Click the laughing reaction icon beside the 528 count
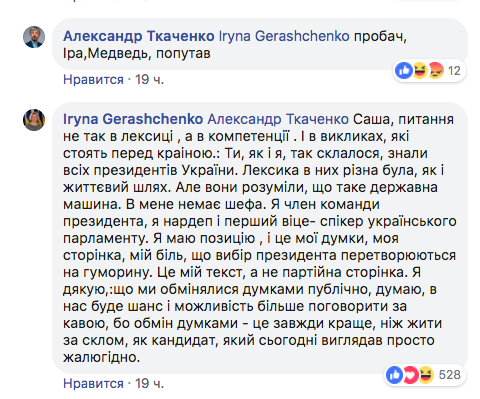 (426, 375)
